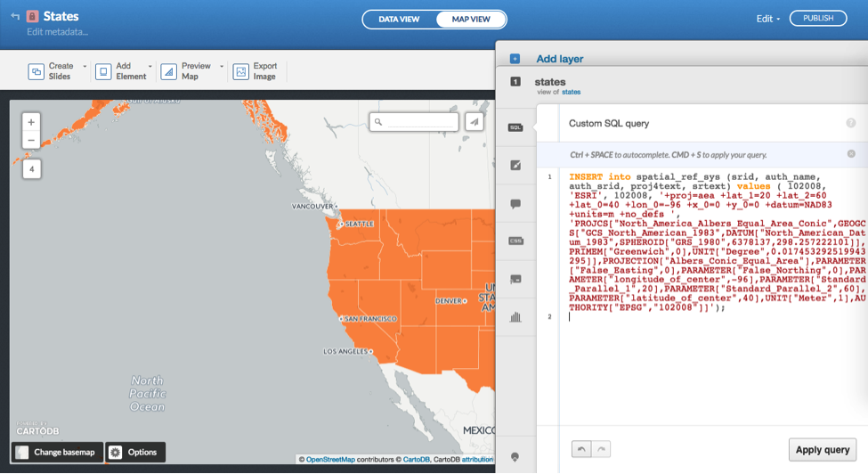
Task: Click the zoom level 4 indicator
Action: coord(31,169)
